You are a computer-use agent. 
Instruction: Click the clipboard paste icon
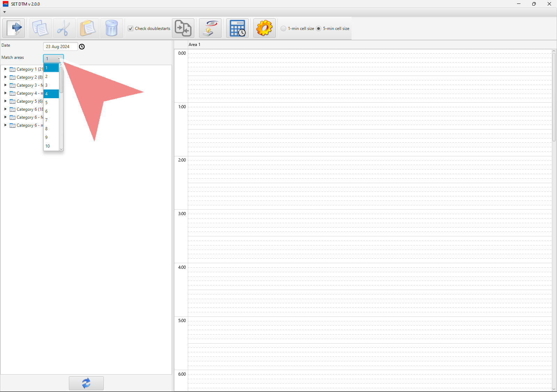(x=88, y=28)
